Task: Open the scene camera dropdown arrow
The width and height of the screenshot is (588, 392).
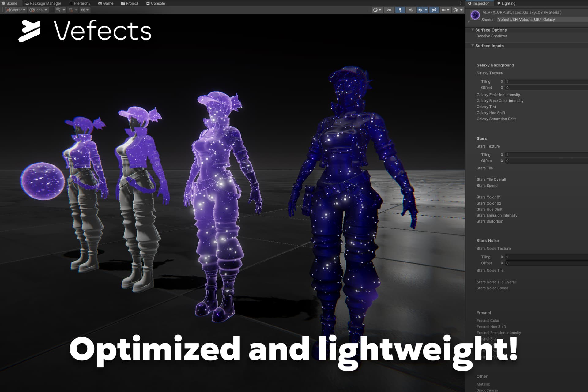Action: pyautogui.click(x=448, y=10)
